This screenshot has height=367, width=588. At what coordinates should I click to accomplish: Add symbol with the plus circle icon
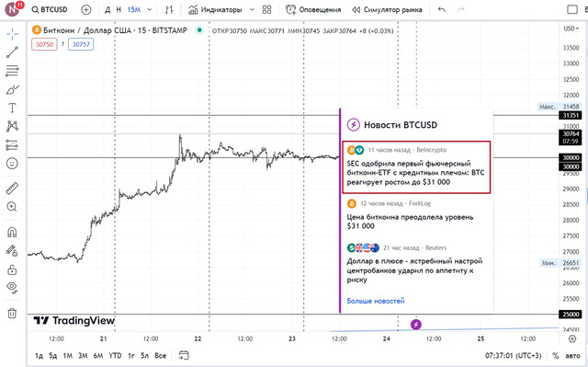pyautogui.click(x=86, y=10)
